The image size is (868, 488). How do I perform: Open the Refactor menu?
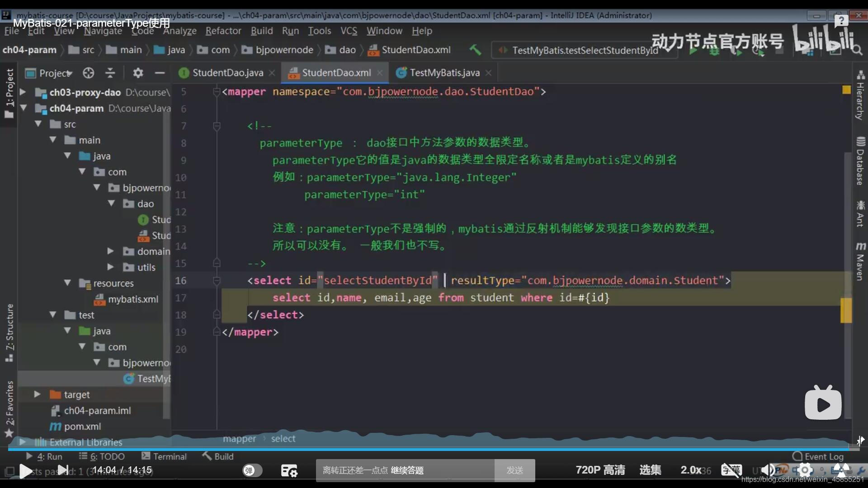(223, 31)
